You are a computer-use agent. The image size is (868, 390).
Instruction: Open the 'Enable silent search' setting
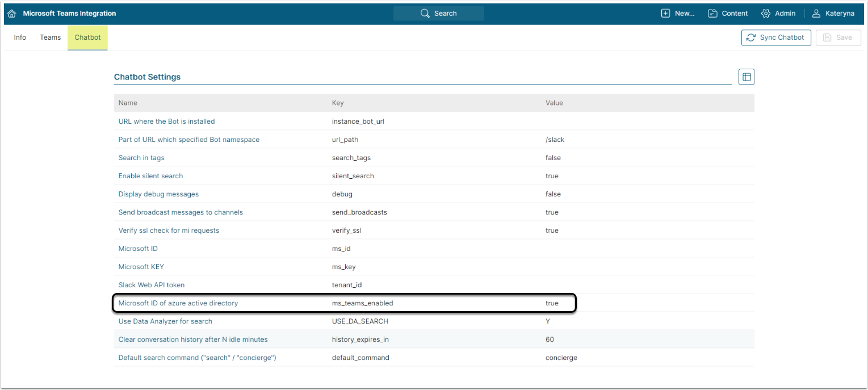tap(150, 176)
